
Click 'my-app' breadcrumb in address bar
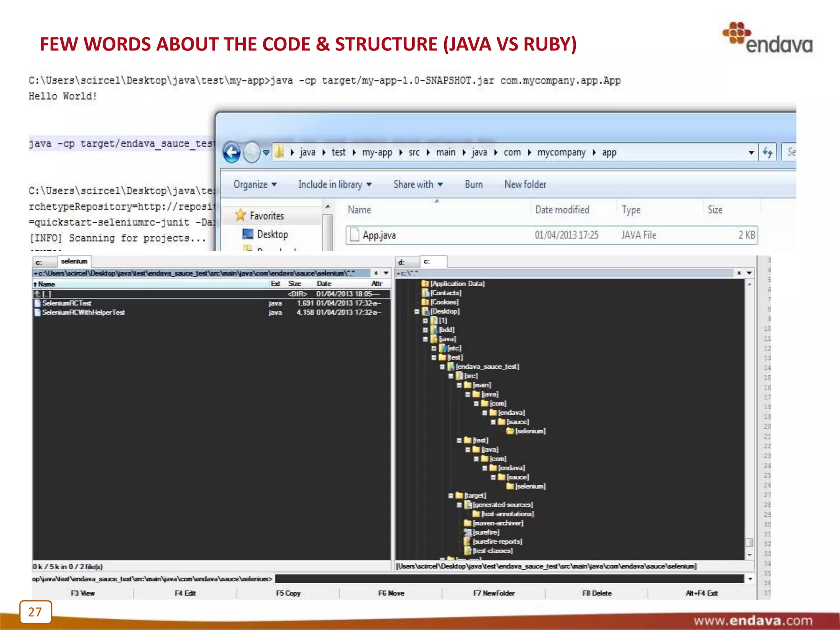[x=377, y=153]
